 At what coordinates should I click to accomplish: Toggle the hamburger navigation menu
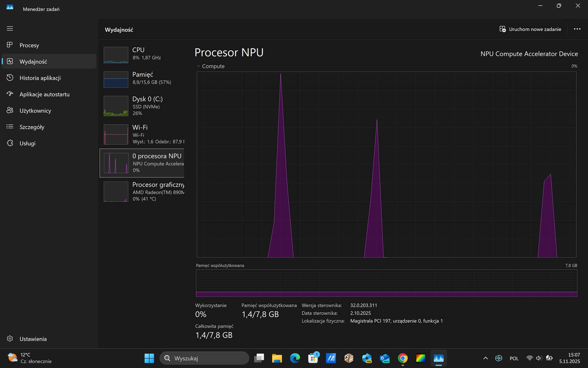click(10, 29)
